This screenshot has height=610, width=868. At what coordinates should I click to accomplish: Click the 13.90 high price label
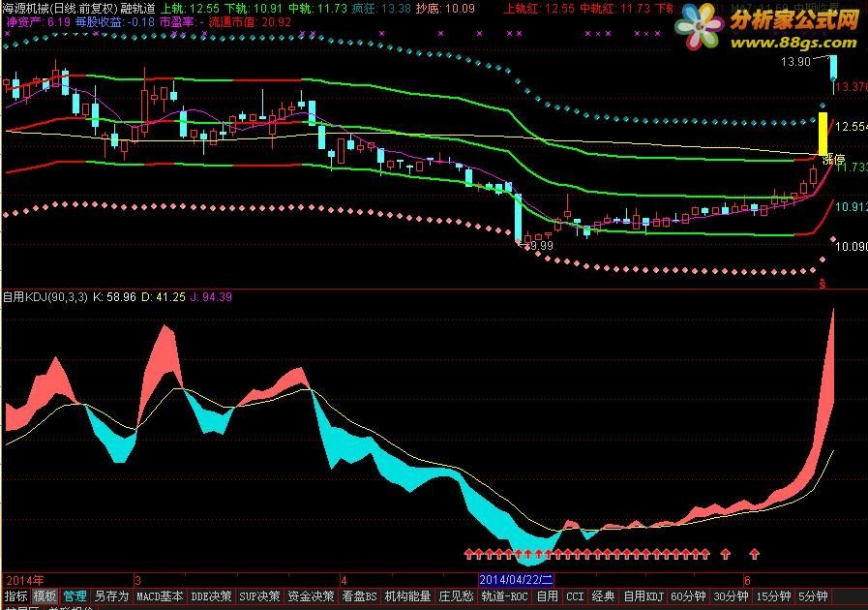coord(795,62)
